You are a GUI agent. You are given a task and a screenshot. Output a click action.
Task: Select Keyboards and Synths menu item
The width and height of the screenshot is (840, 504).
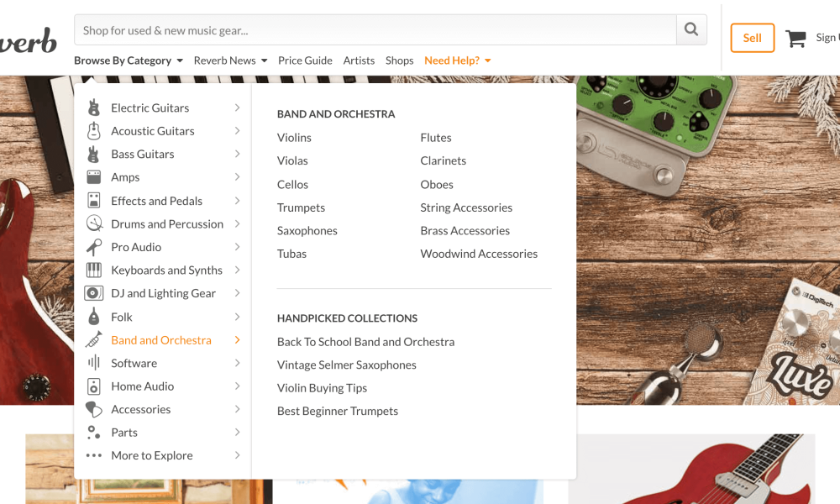[166, 270]
